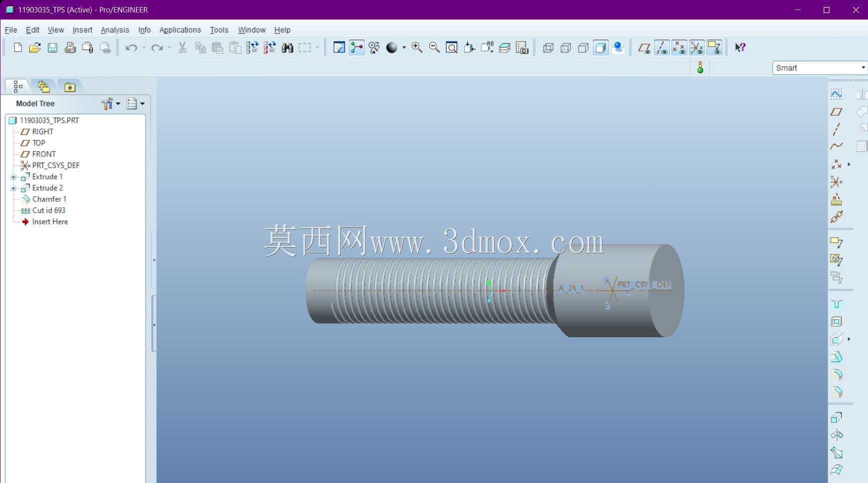
Task: Switch to wireframe display mode
Action: 548,47
